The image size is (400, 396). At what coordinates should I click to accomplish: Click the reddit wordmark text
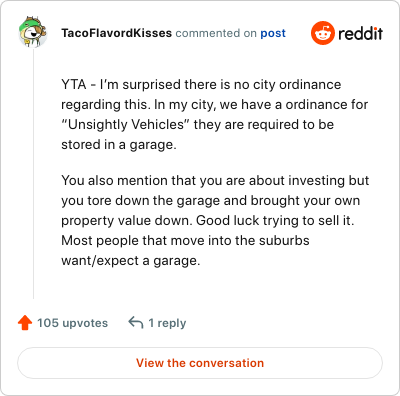(x=360, y=33)
